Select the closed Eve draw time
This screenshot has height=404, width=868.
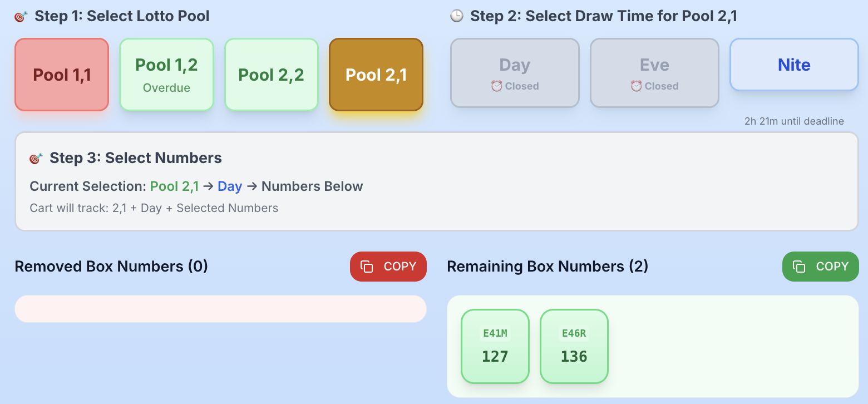[x=654, y=73]
